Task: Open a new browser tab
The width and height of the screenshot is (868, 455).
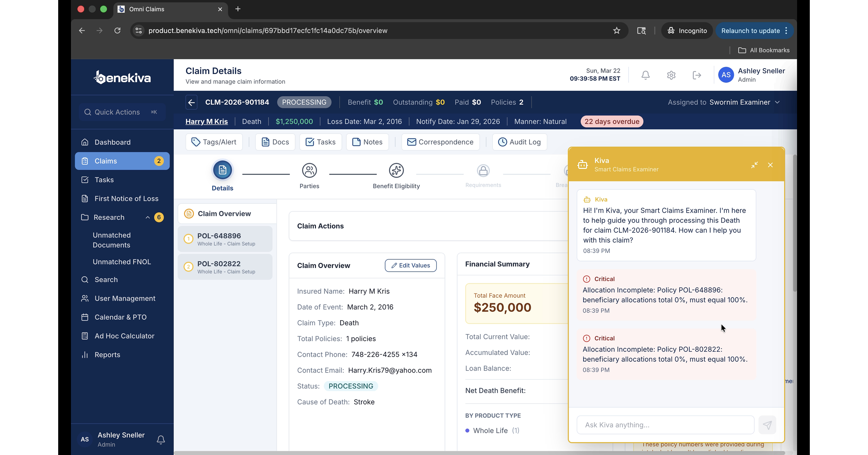Action: [x=238, y=9]
